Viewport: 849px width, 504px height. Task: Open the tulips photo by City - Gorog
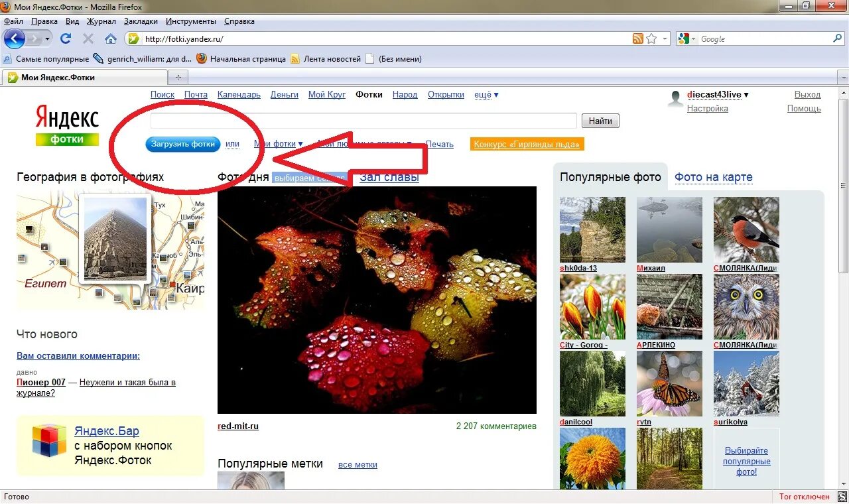[592, 306]
